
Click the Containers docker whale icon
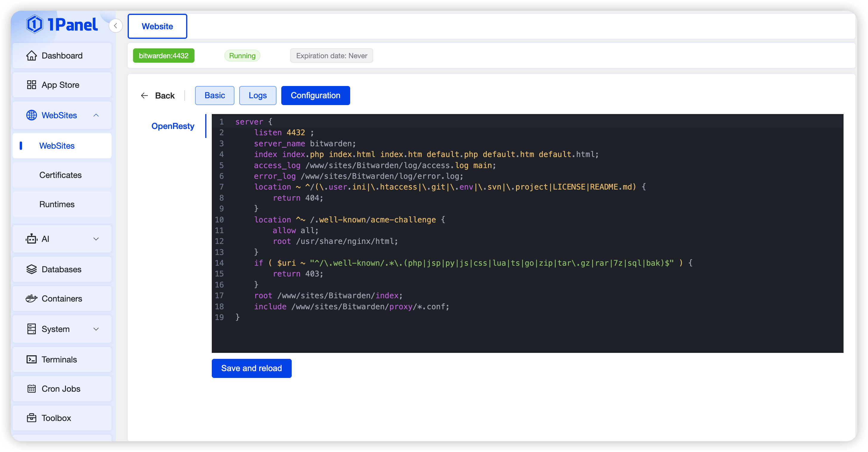31,299
